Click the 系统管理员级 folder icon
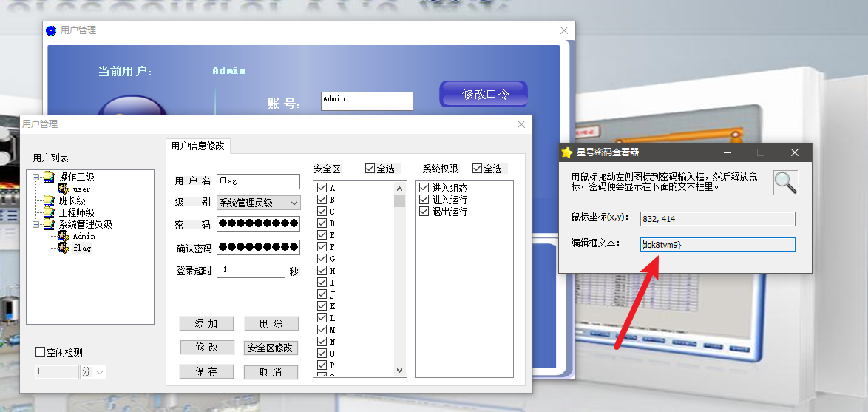 (x=50, y=224)
